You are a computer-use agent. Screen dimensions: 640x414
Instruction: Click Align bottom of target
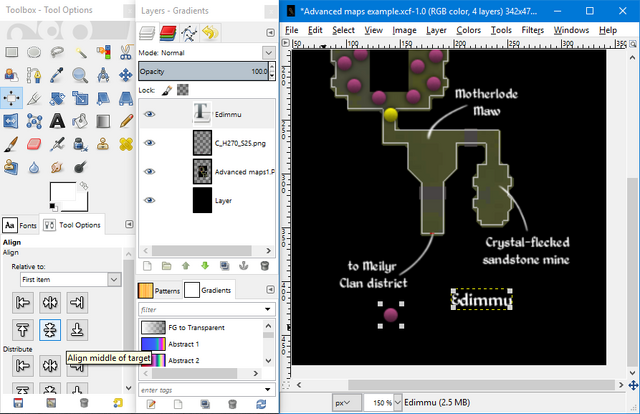(77, 330)
